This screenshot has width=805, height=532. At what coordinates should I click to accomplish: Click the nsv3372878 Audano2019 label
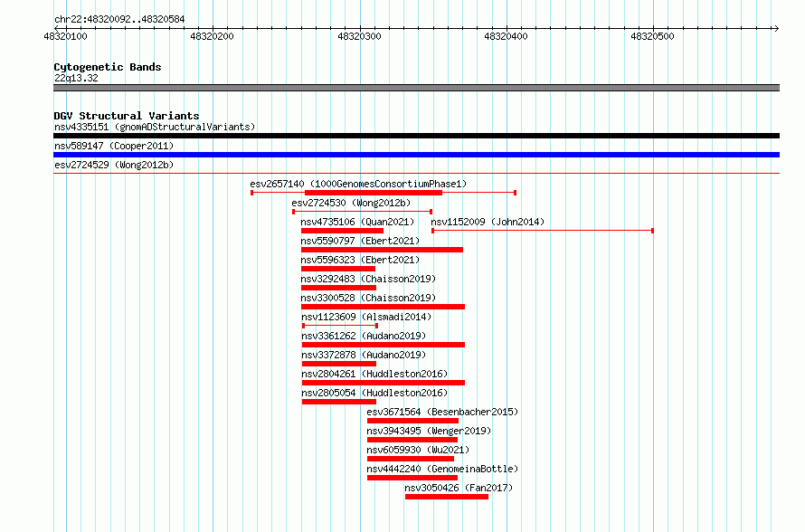click(x=364, y=355)
